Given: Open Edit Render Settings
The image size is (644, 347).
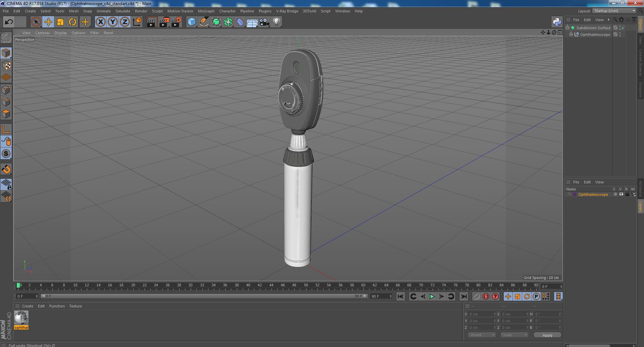Looking at the screenshot, I should (x=177, y=22).
